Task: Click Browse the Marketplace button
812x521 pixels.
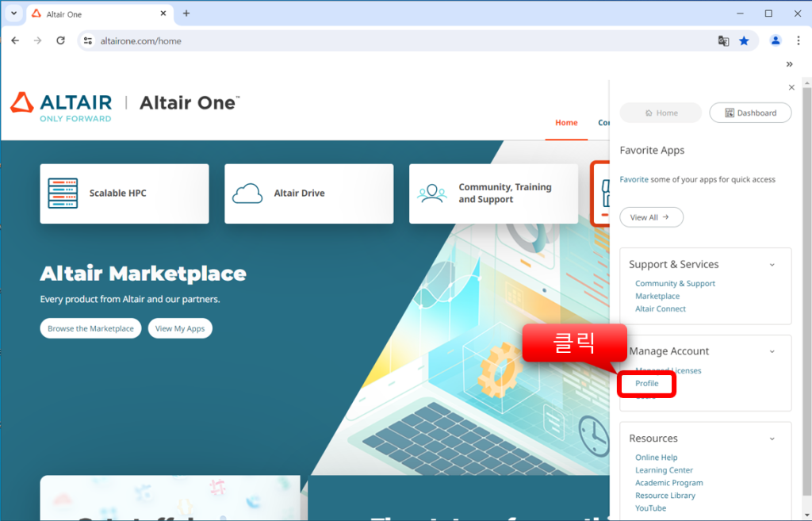Action: click(90, 328)
